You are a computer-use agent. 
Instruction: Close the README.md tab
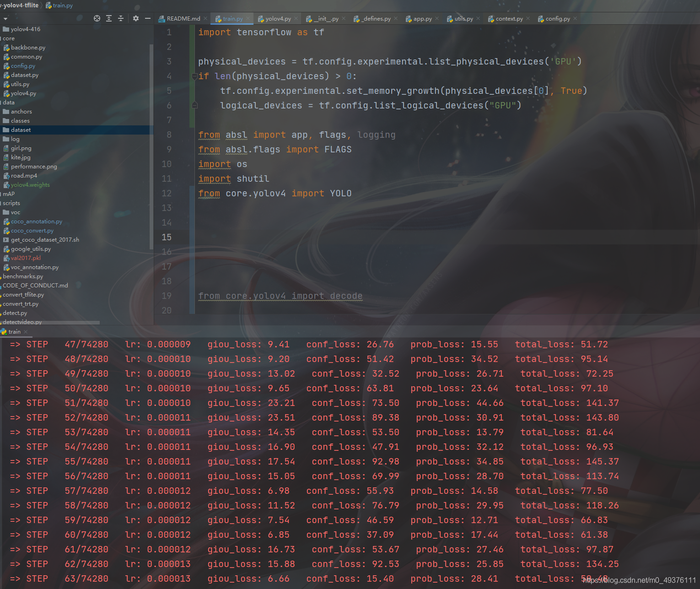coord(205,18)
